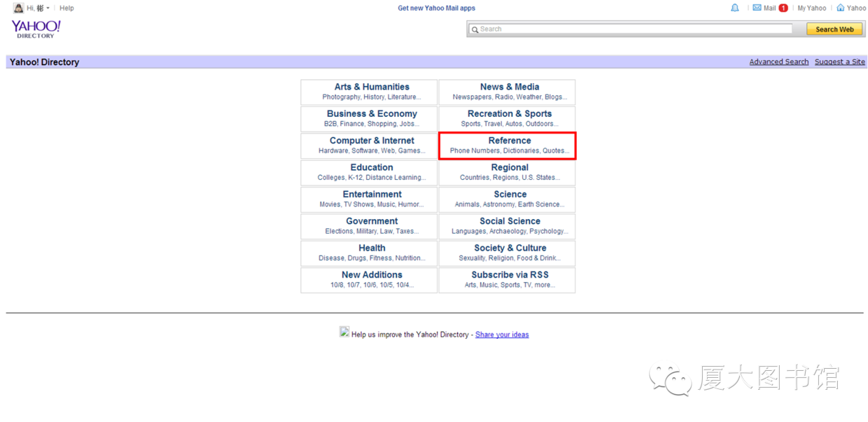Open News & Media category

click(510, 87)
